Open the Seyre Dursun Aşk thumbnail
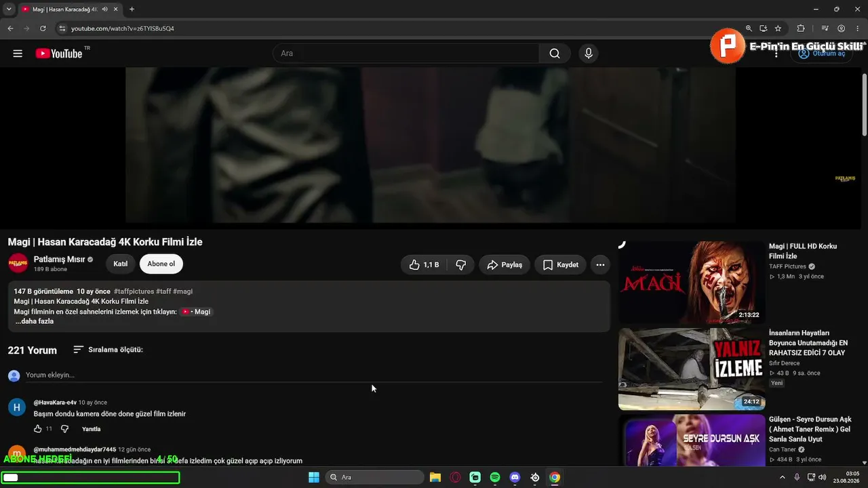Viewport: 868px width, 488px height. (x=692, y=440)
